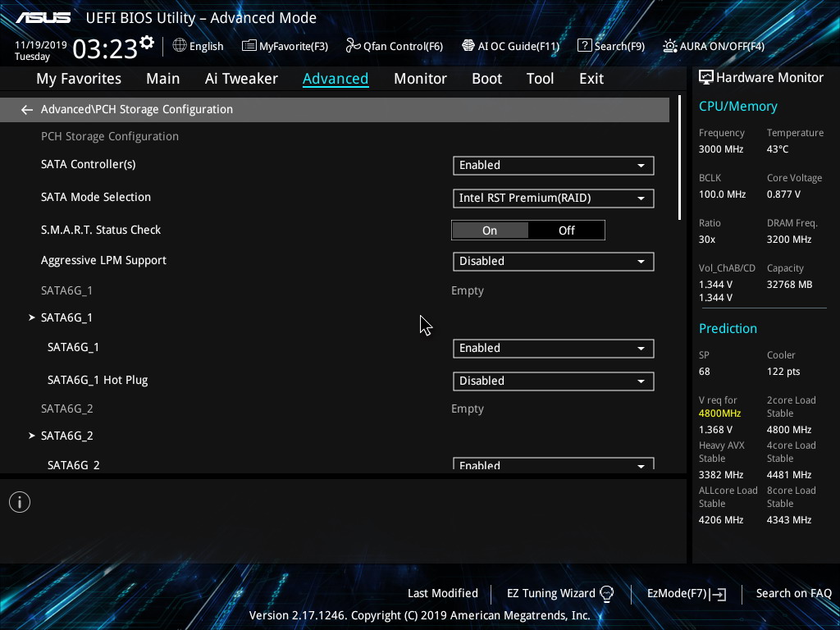
Task: Open the SATA6G_1 Hot Plug dropdown
Action: (x=554, y=381)
